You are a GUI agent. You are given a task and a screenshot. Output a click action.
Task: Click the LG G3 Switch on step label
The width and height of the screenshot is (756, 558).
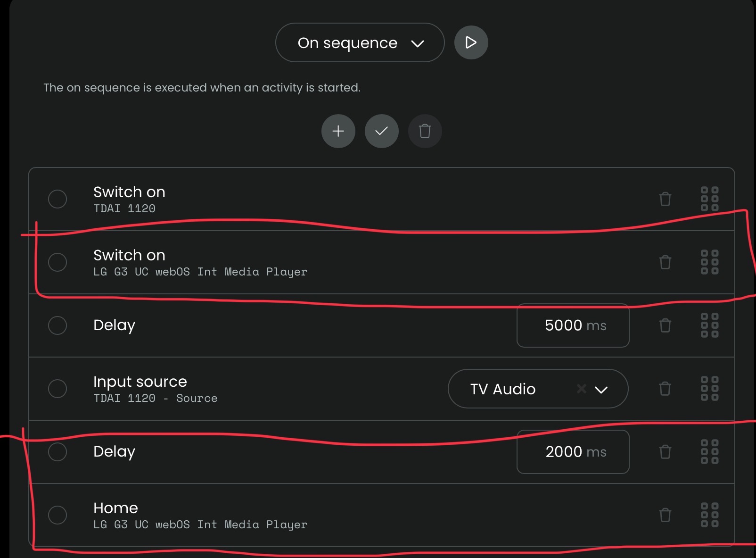[129, 255]
